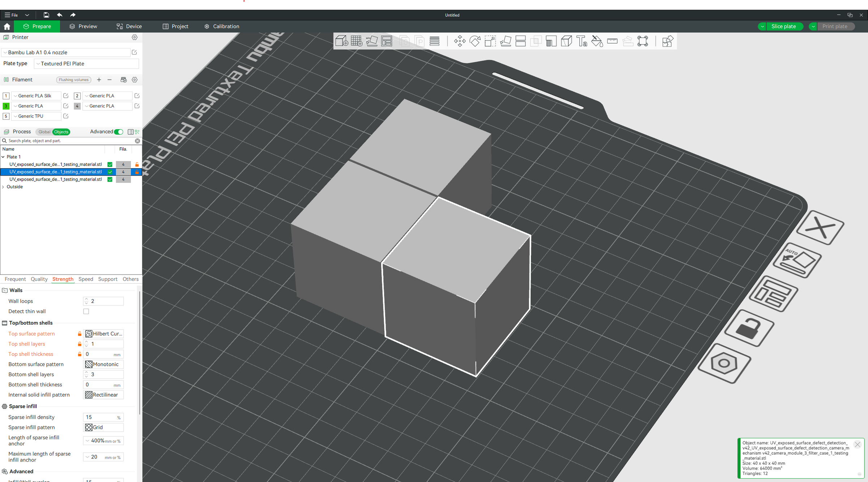The width and height of the screenshot is (868, 482).
Task: Open the Color painting bucket tool
Action: point(597,41)
